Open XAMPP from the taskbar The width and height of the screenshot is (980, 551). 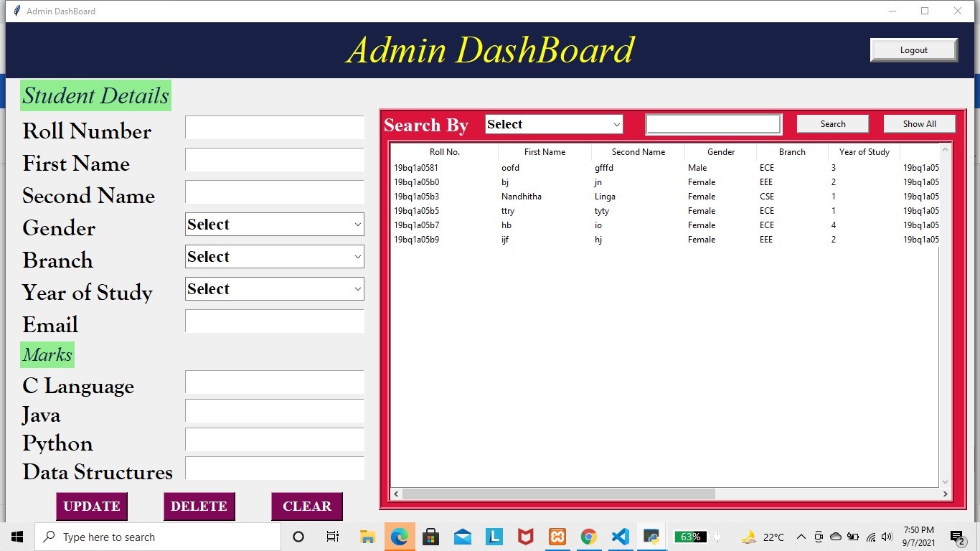(557, 537)
